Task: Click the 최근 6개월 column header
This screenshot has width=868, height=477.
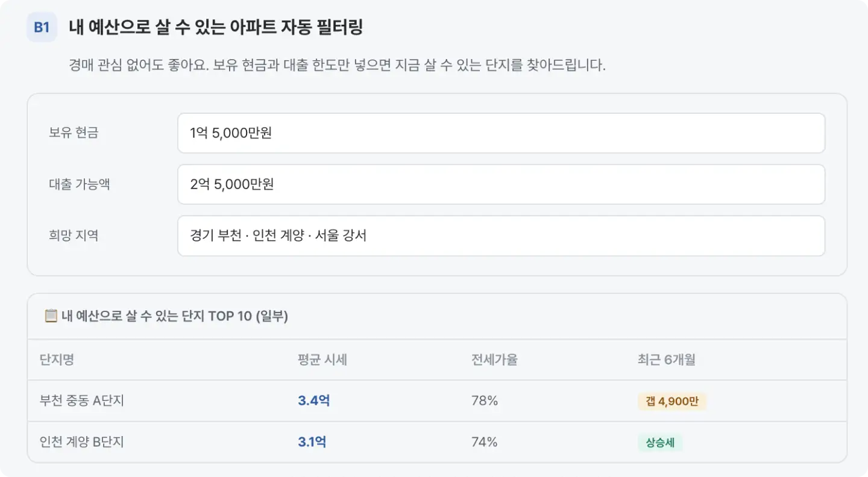Action: [667, 360]
